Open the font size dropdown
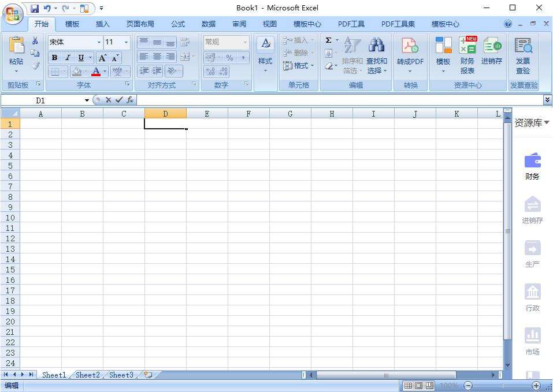 pos(126,42)
